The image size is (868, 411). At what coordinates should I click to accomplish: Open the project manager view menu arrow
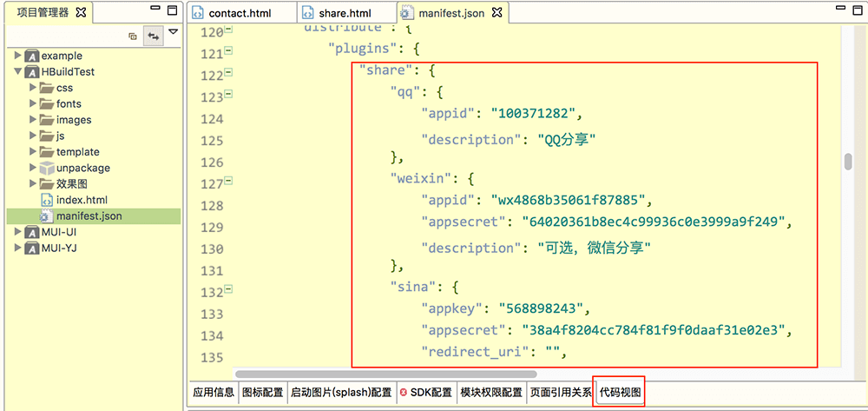click(174, 33)
